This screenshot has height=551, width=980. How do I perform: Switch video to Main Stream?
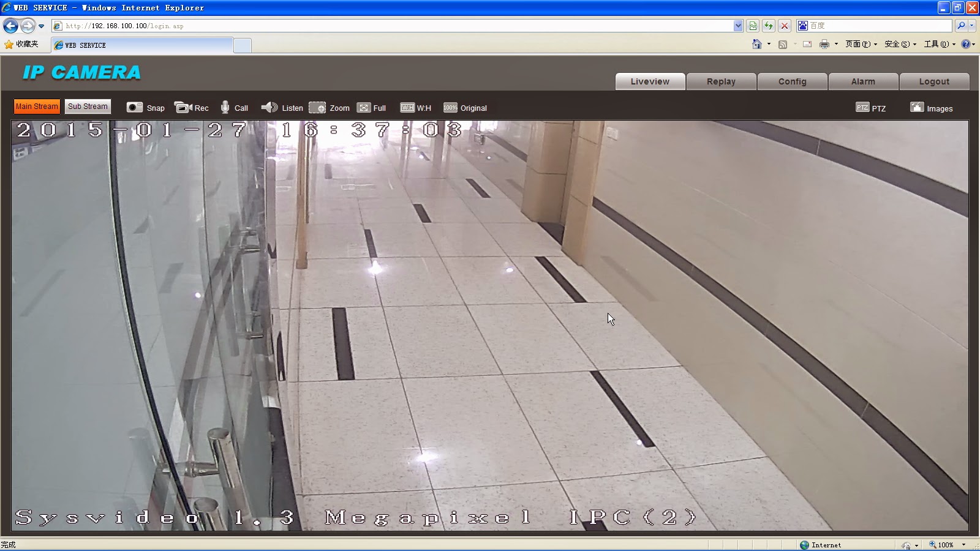click(x=37, y=107)
